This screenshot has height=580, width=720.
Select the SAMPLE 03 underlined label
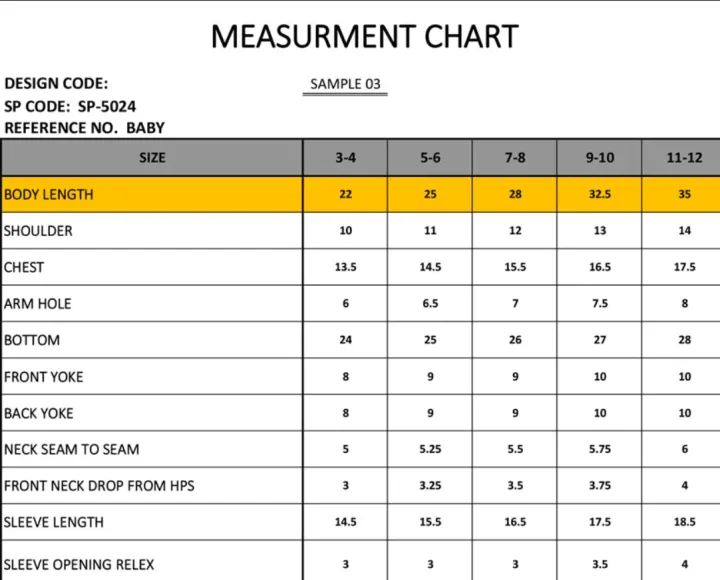point(345,84)
